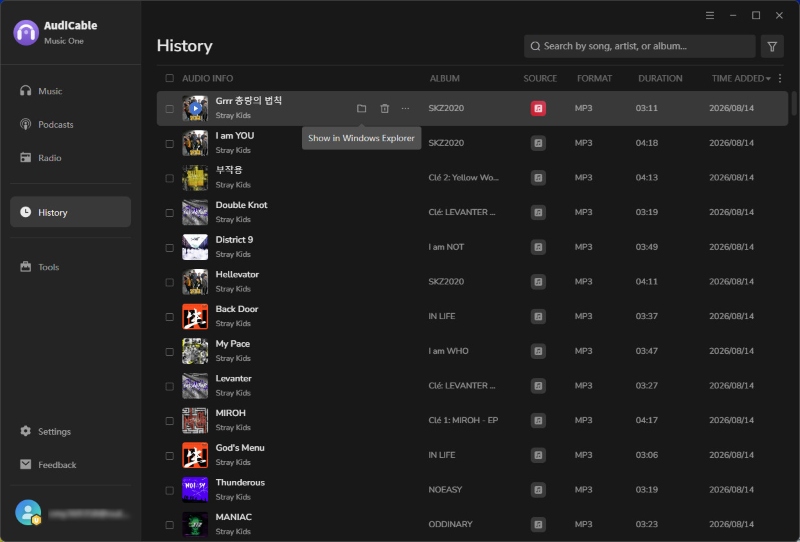Click the AUDIO INFO column header
This screenshot has height=542, width=800.
coord(208,79)
